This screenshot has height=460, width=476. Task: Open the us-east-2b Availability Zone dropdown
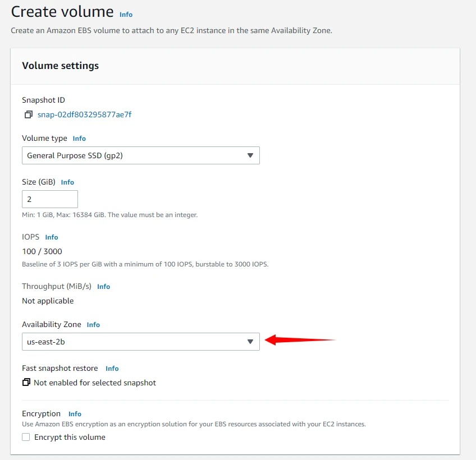point(140,342)
